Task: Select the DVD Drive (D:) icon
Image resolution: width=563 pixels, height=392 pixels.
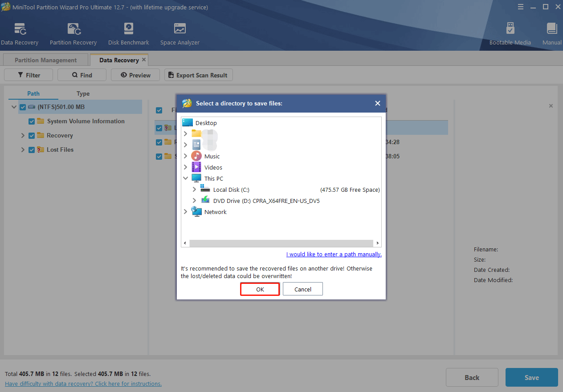Action: (x=205, y=201)
